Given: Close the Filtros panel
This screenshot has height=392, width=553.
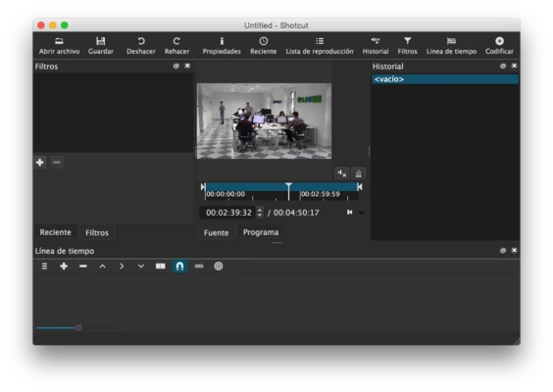Looking at the screenshot, I should click(x=187, y=66).
